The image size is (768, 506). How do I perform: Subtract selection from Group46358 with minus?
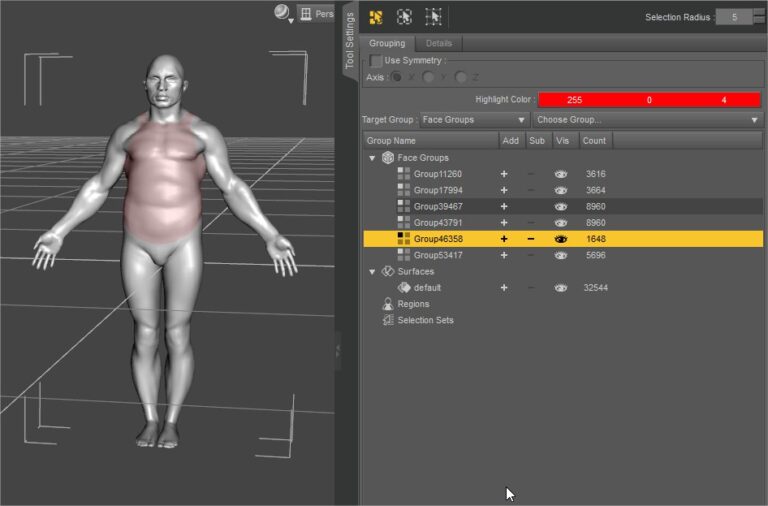pos(531,239)
